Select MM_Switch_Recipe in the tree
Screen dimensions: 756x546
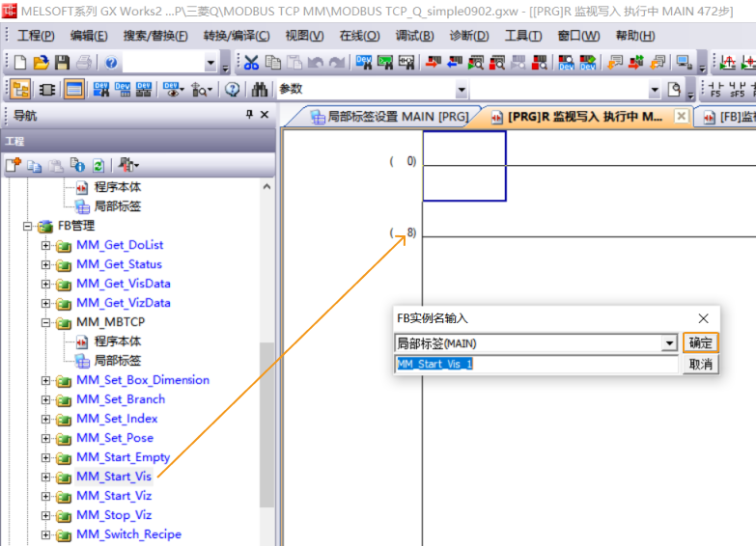pyautogui.click(x=128, y=534)
